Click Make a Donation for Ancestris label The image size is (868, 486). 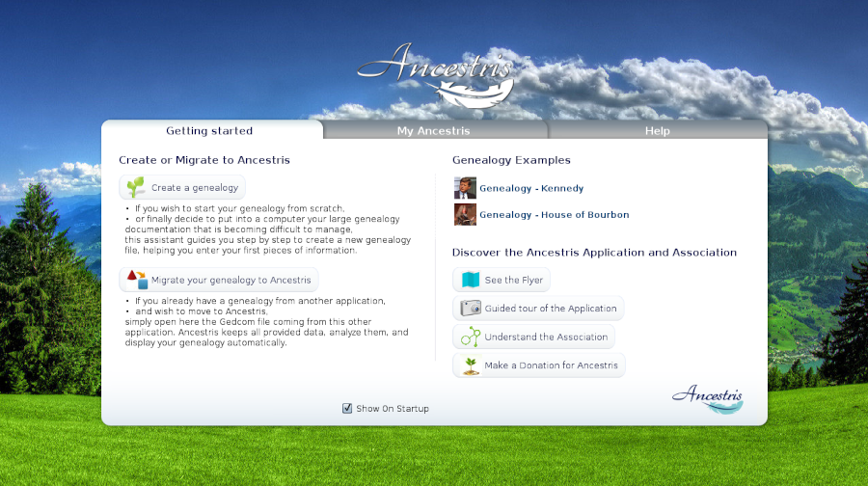point(551,365)
